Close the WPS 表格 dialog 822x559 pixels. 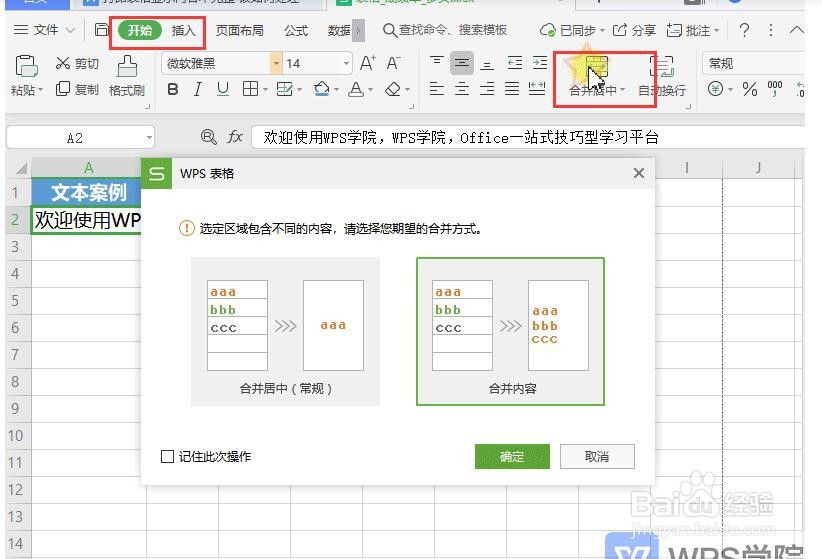639,173
